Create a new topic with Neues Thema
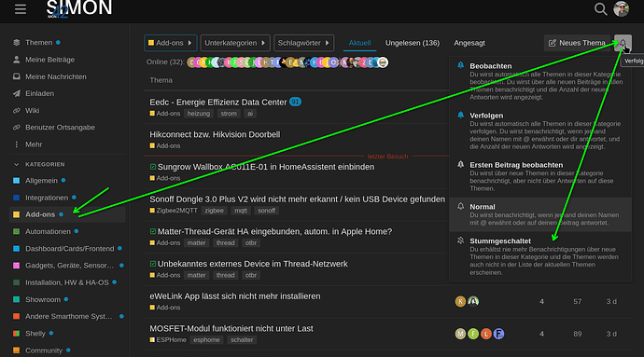 (577, 43)
